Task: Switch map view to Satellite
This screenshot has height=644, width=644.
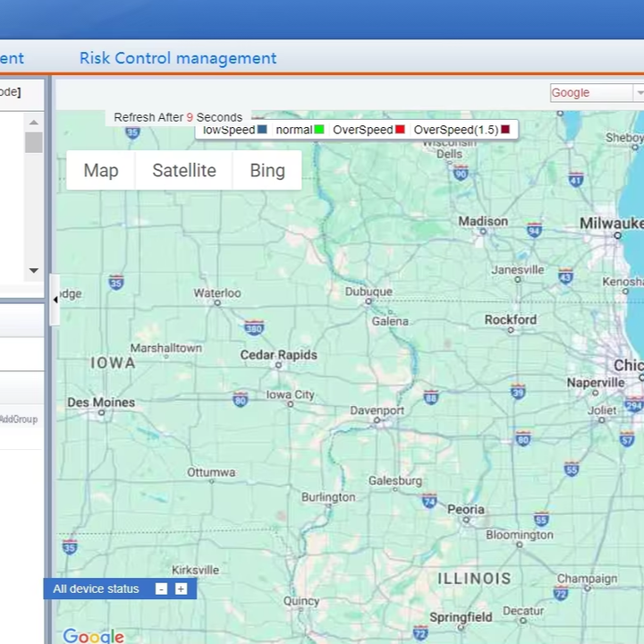Action: [183, 170]
